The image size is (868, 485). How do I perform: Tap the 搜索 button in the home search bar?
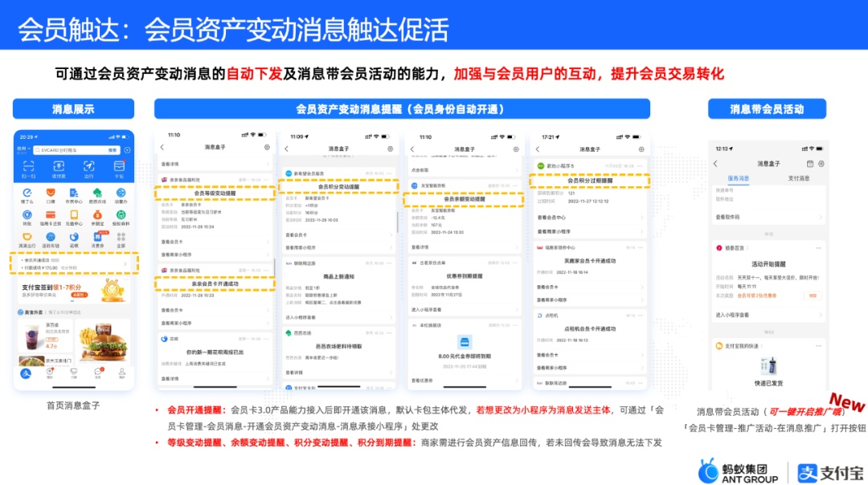(113, 150)
